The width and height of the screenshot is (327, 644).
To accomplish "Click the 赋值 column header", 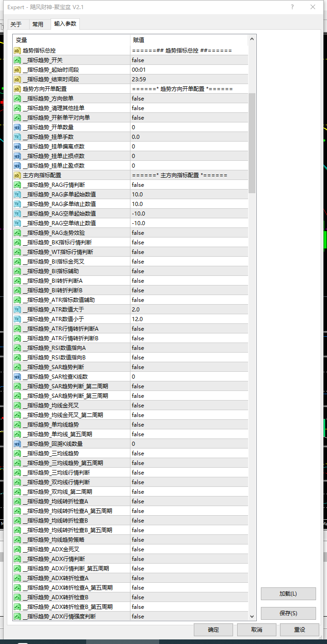I will tap(189, 40).
